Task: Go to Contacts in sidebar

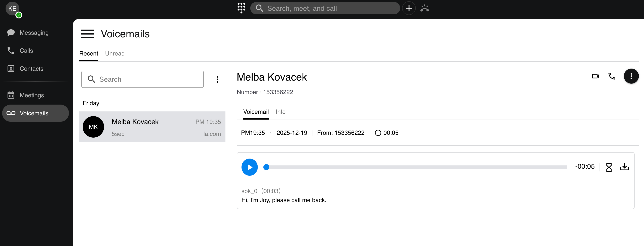Action: (x=31, y=69)
